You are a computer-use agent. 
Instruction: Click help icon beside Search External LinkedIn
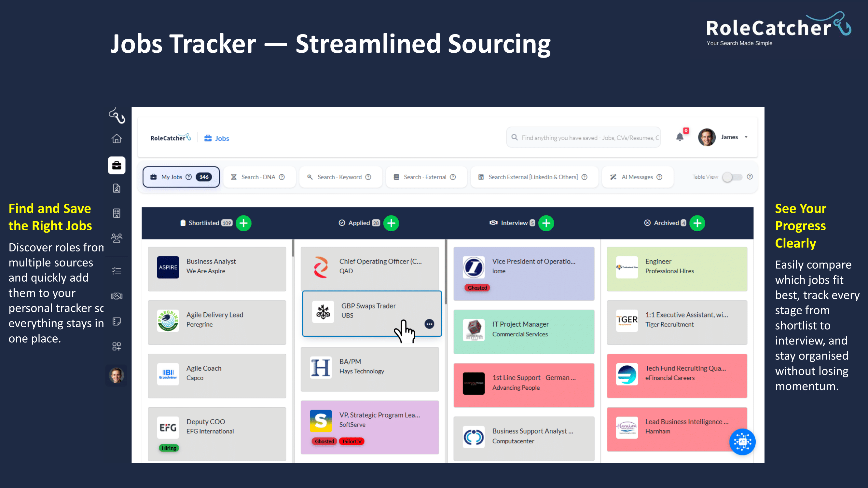pyautogui.click(x=585, y=177)
